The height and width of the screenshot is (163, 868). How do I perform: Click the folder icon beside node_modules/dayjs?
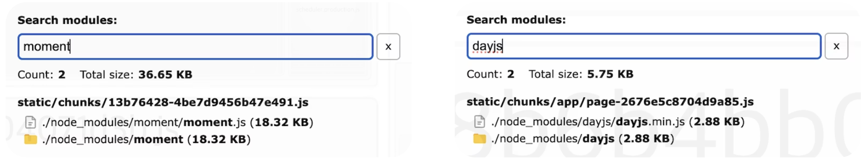pyautogui.click(x=480, y=139)
